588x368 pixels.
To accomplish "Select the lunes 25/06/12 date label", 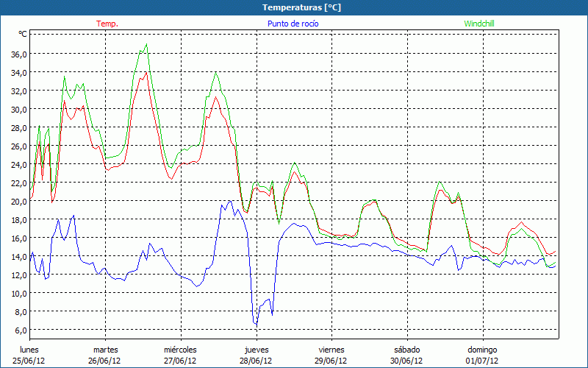I will click(29, 355).
